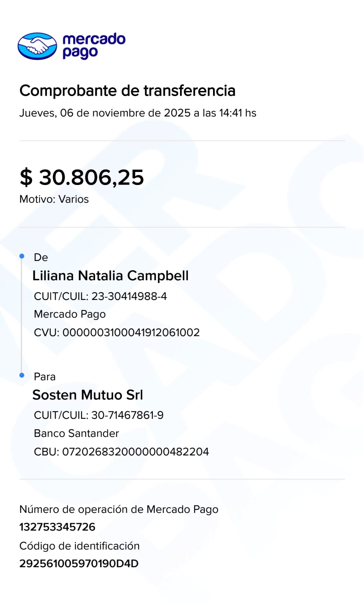Click the sender's Mercado Pago bank label
Screen dimensions: 364x605
pyautogui.click(x=70, y=314)
